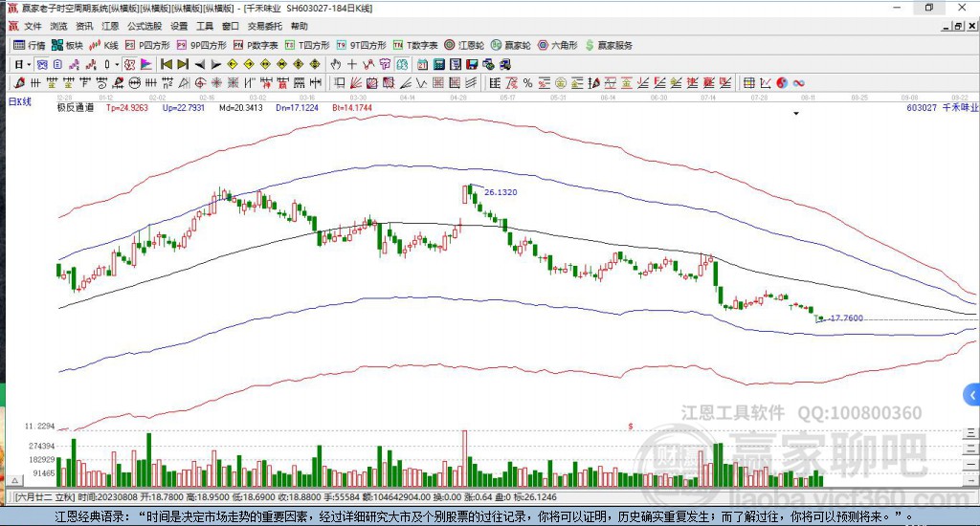Click the 26.1320 price high label
Viewport: 980px width, 526px height.
501,192
